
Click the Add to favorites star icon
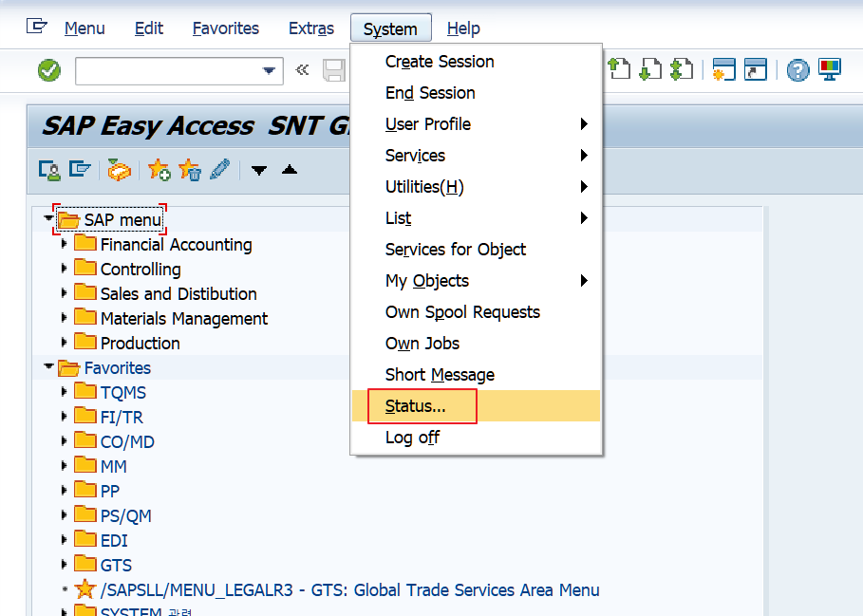click(x=159, y=169)
